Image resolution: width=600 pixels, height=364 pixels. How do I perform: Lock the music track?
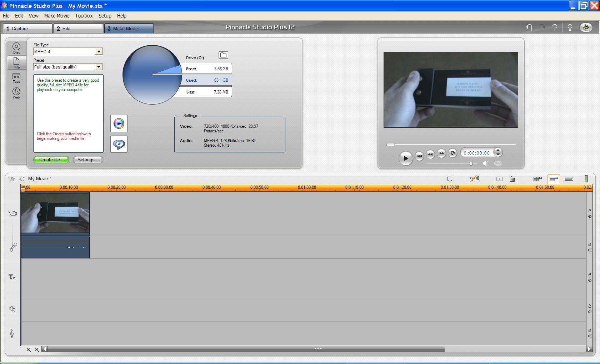click(x=590, y=330)
